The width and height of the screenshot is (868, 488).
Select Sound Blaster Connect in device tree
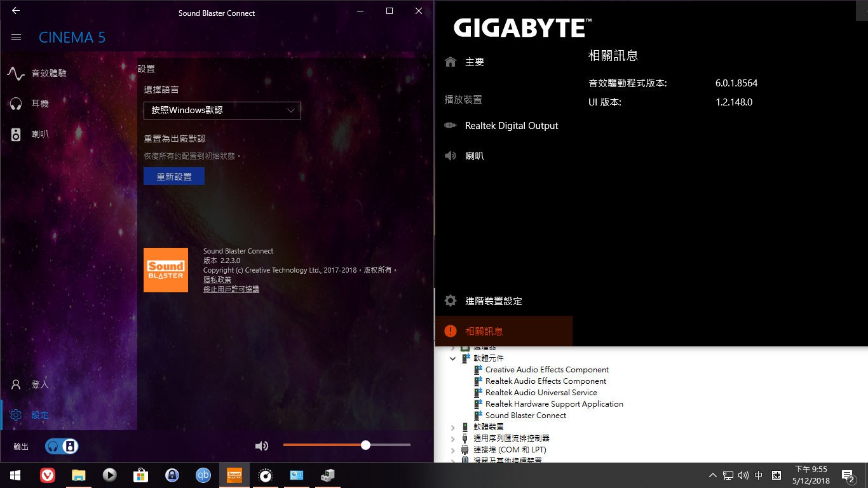pos(526,416)
